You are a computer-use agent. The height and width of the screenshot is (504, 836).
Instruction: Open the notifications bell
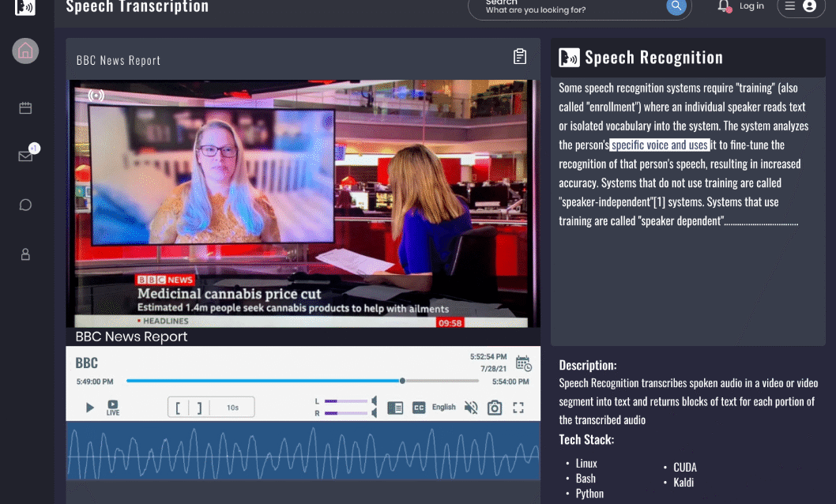(x=724, y=6)
